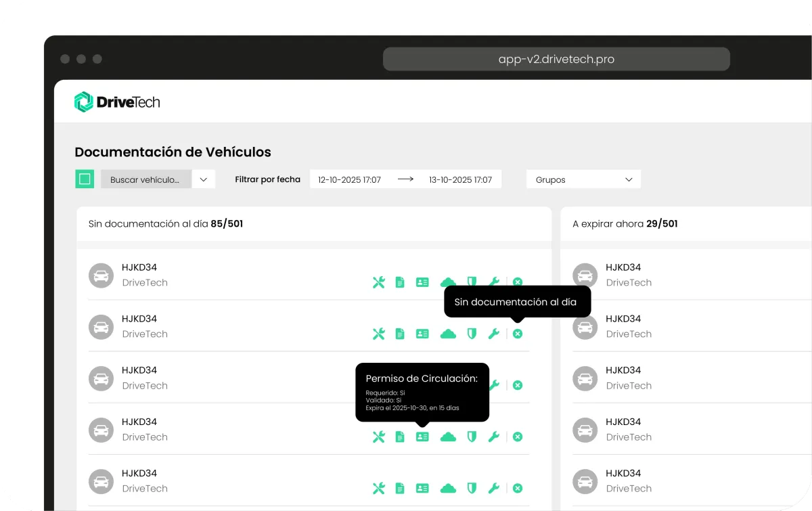Click shield icon in fourth vehicle row
The height and width of the screenshot is (511, 812).
tap(472, 437)
